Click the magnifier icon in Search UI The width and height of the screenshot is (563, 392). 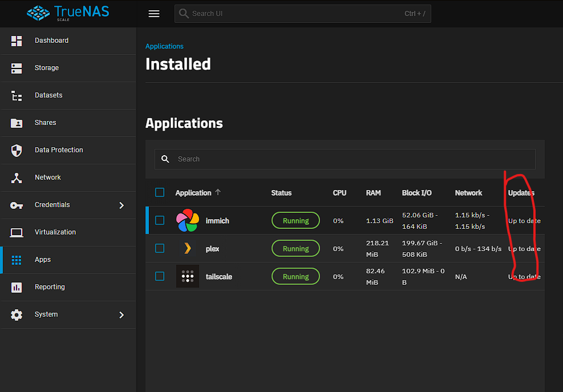[184, 14]
